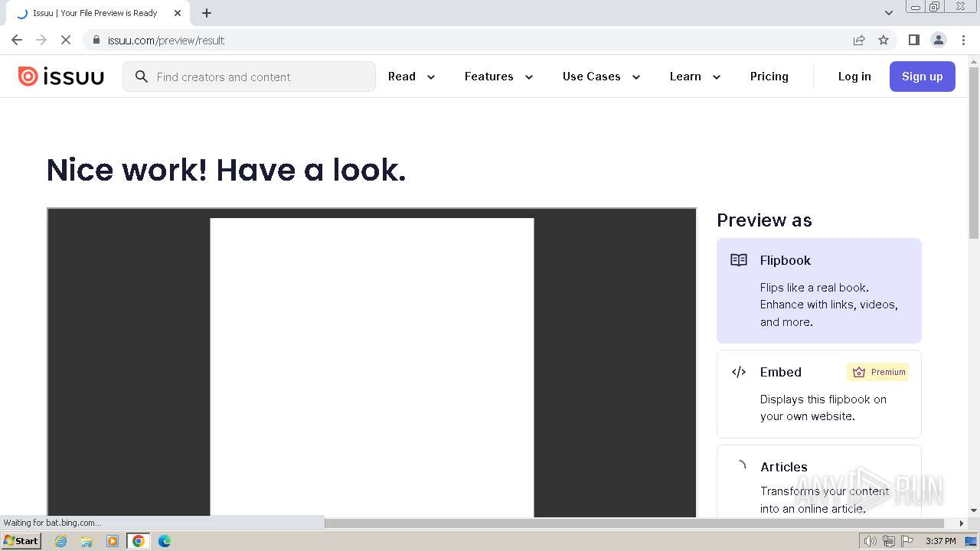Expand the Learn menu
This screenshot has height=551, width=980.
(695, 77)
